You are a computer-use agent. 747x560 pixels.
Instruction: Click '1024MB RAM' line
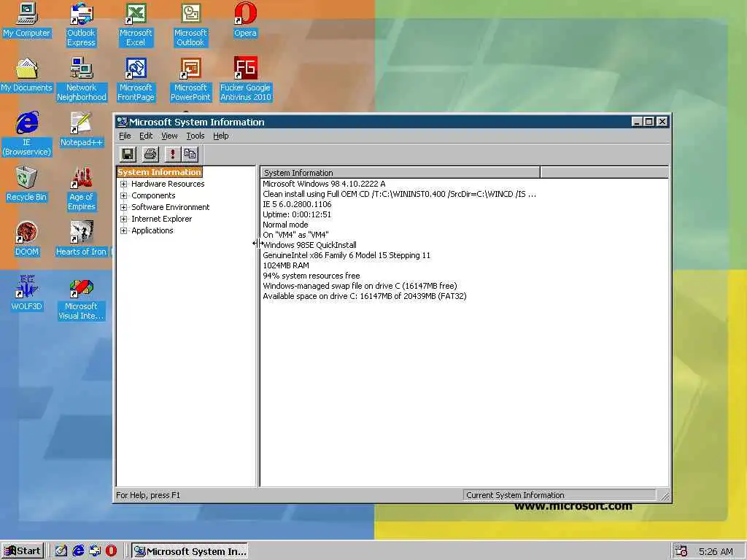click(286, 265)
